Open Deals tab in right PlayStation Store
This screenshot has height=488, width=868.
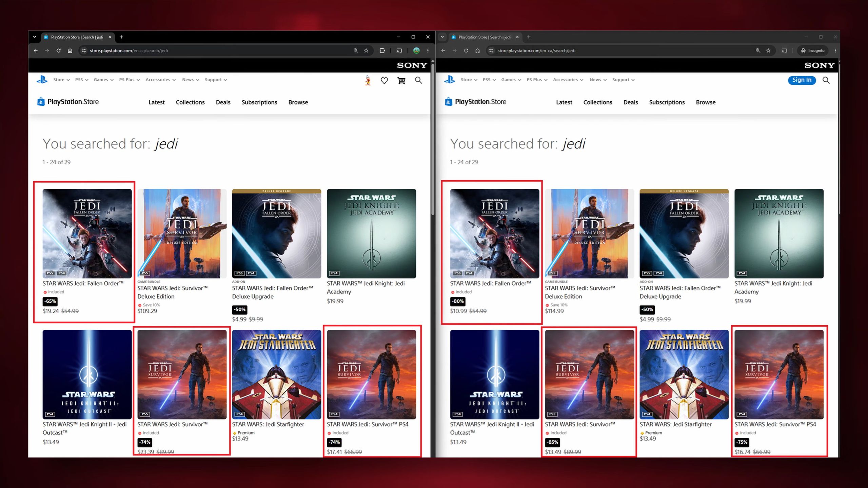point(631,102)
